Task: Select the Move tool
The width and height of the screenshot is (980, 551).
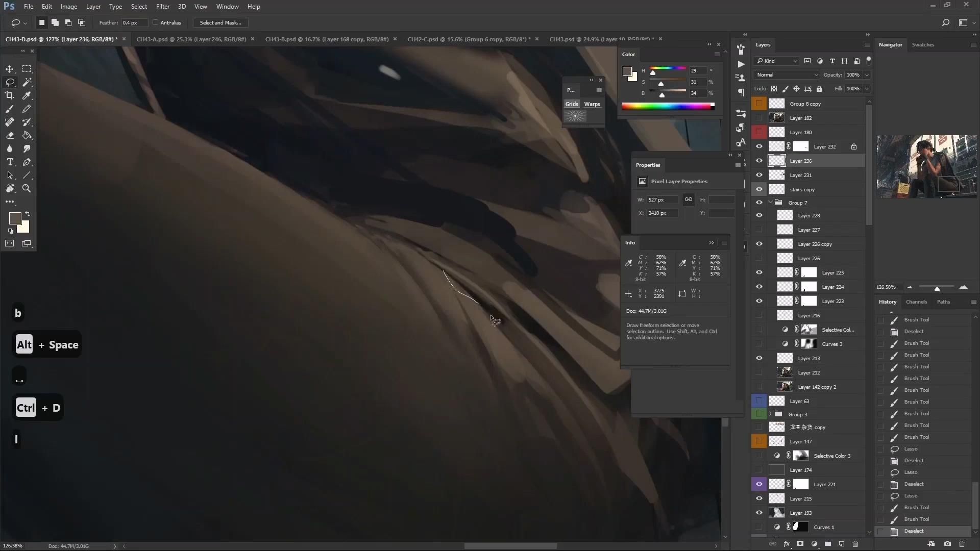Action: tap(10, 69)
